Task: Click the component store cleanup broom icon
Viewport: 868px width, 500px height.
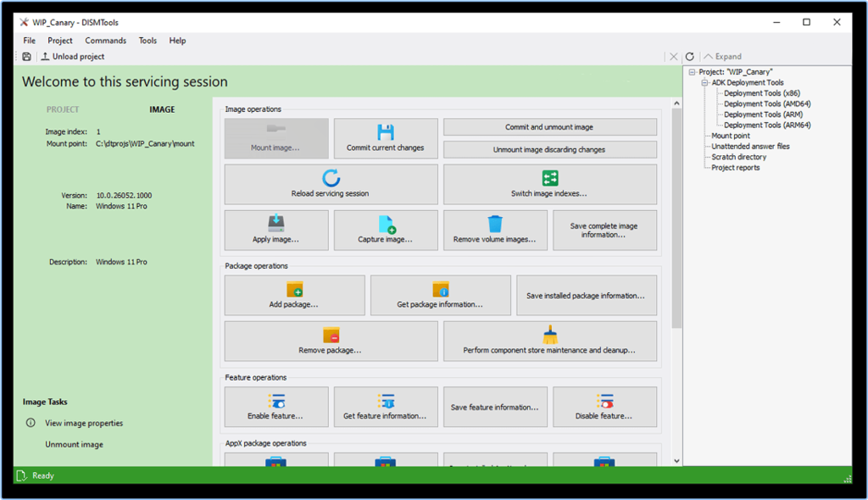Action: click(549, 335)
